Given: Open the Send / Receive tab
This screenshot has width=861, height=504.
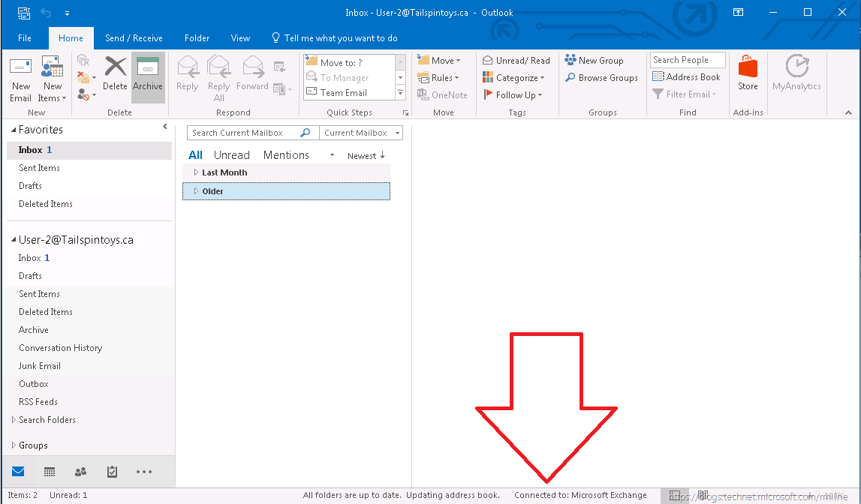Looking at the screenshot, I should [x=134, y=38].
